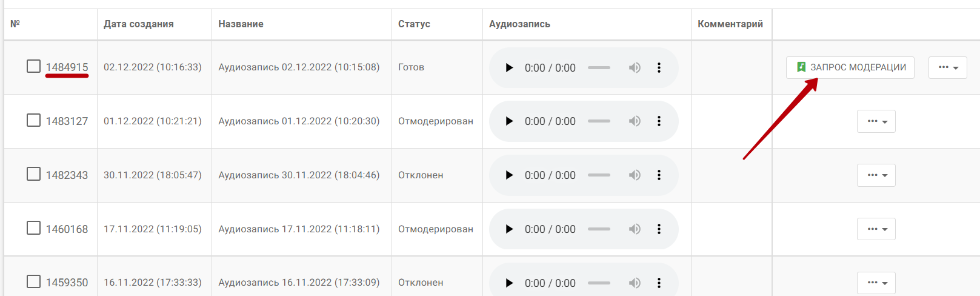Open audio options menu for record 1460168
980x296 pixels.
(659, 229)
